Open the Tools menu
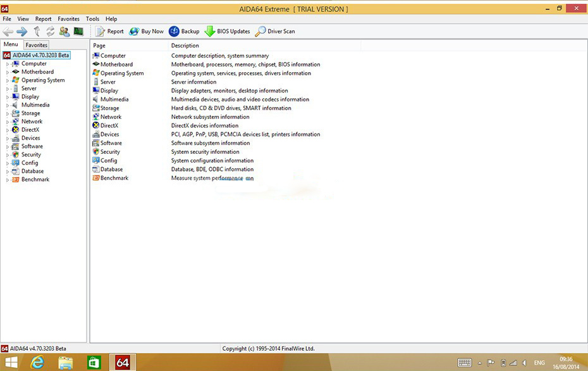Screen dimensions: 588x371 92,19
